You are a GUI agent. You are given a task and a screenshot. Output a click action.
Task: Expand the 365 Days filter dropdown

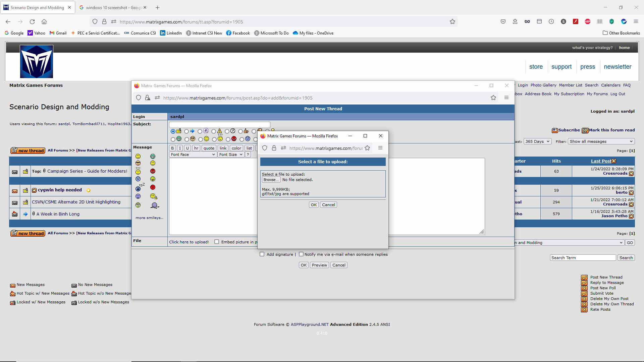pyautogui.click(x=537, y=141)
